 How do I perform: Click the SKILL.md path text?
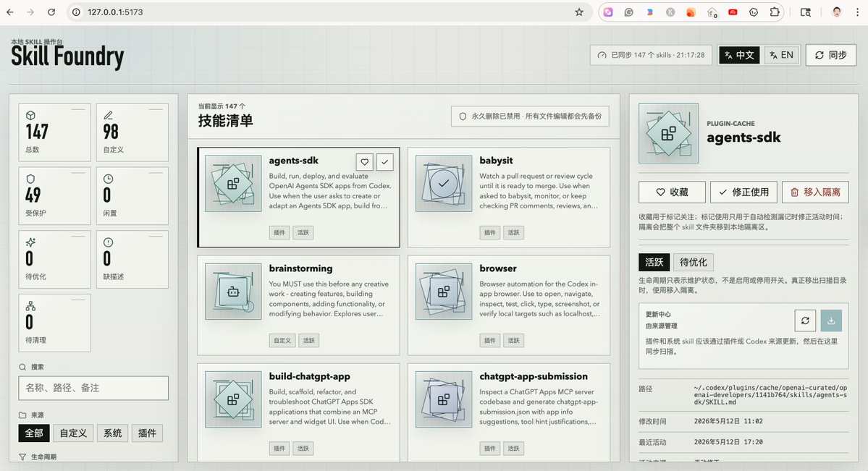(770, 395)
